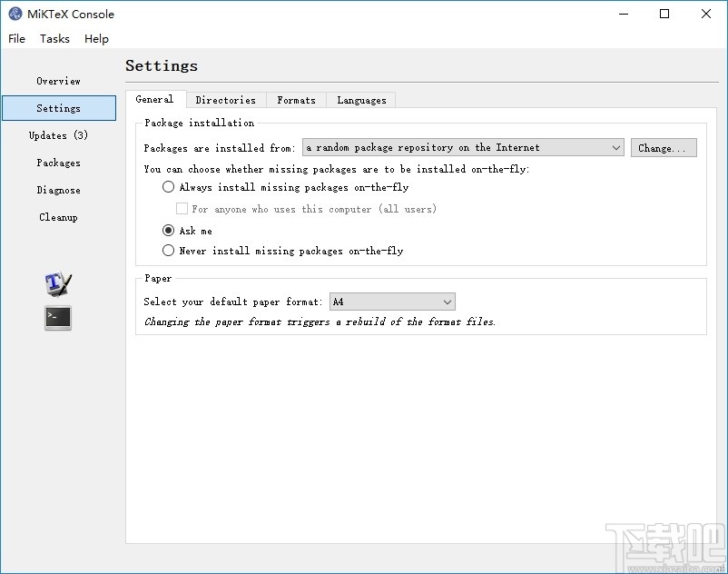Click the Change... repository button
728x574 pixels.
coord(664,148)
